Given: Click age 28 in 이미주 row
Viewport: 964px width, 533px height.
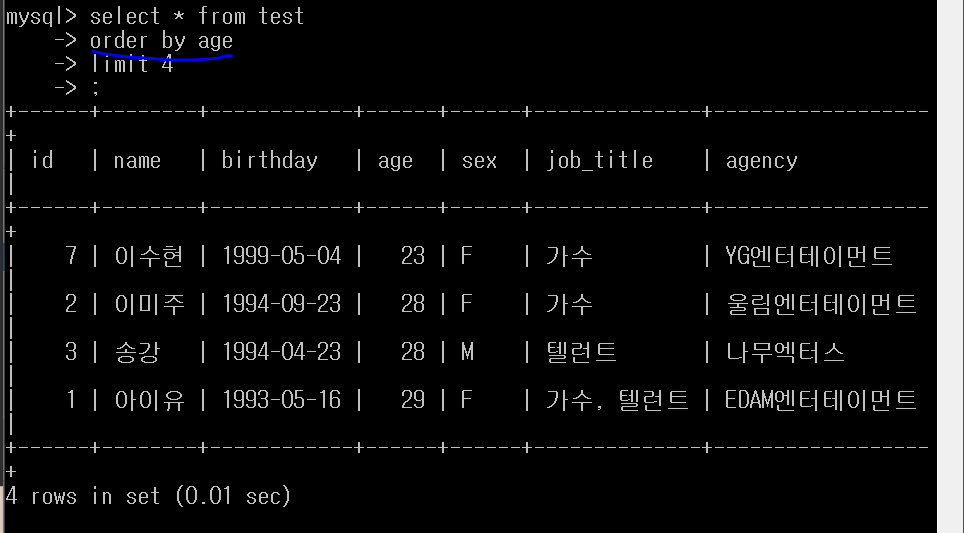Looking at the screenshot, I should pyautogui.click(x=413, y=304).
